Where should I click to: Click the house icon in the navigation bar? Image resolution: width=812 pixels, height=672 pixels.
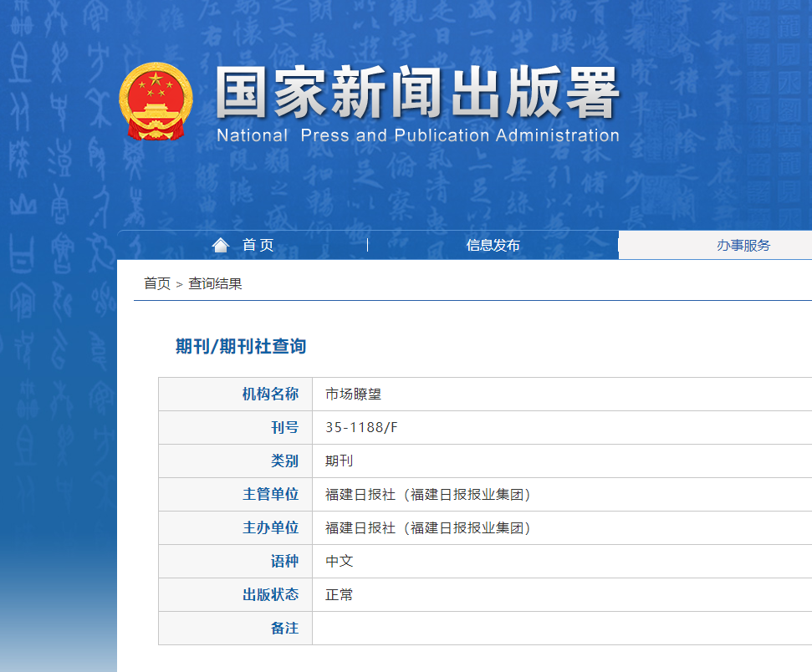coord(221,245)
